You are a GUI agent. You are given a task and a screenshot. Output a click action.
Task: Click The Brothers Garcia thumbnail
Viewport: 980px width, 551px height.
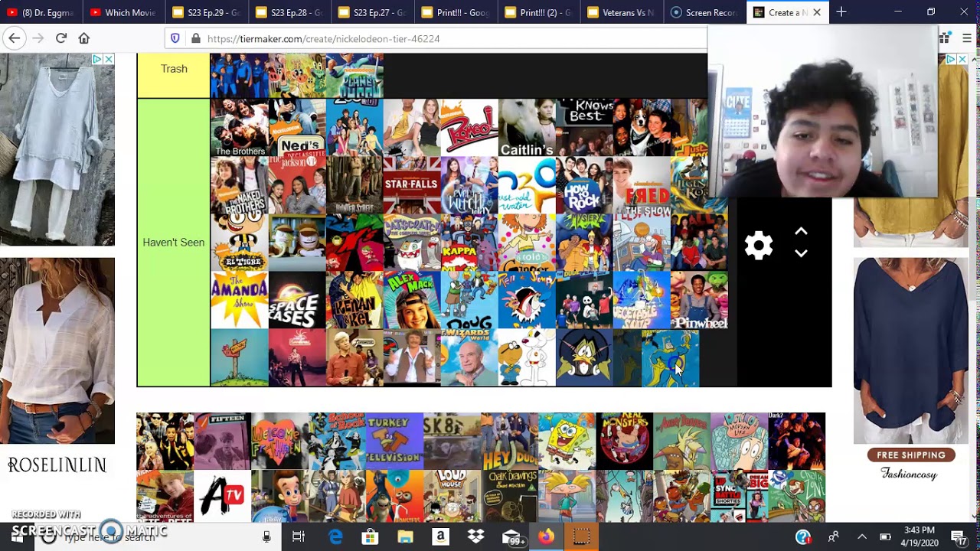(x=240, y=128)
